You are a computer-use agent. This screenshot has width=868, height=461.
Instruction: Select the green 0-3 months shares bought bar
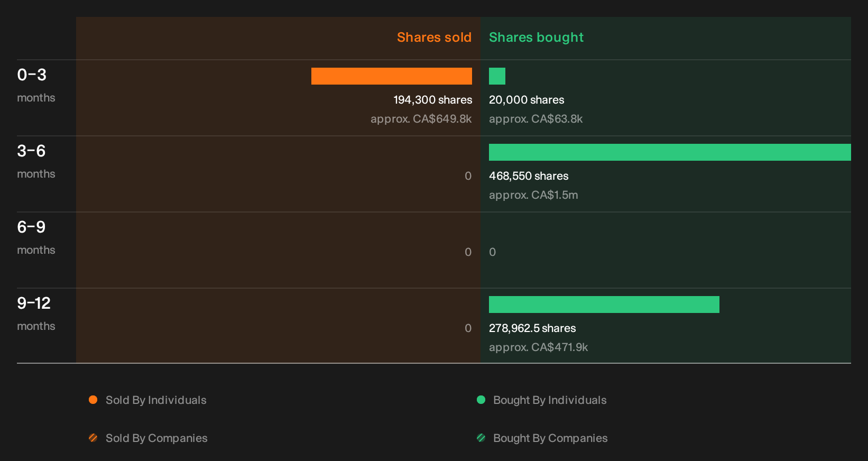pos(497,76)
